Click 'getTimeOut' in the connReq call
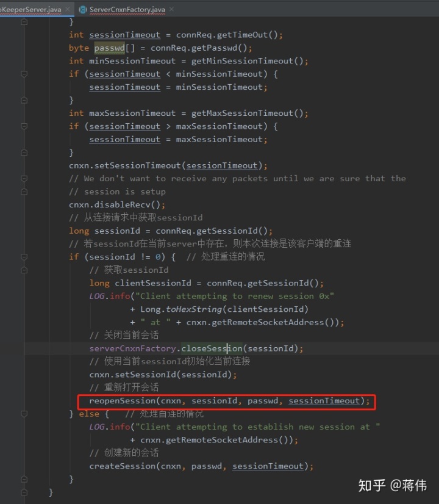The height and width of the screenshot is (504, 439). 242,35
